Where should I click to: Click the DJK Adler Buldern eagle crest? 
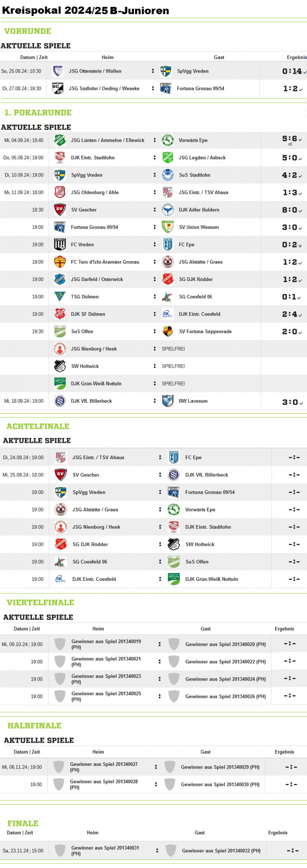168,210
